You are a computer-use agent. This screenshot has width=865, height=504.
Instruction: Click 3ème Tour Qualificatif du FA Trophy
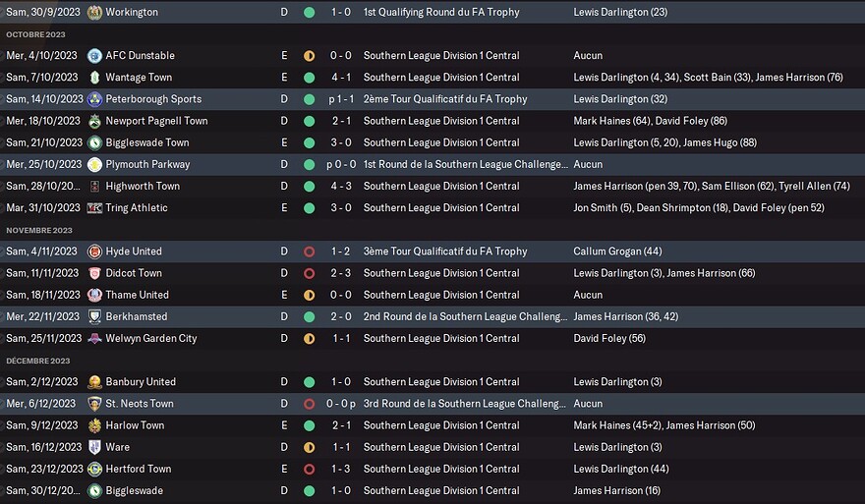click(x=445, y=252)
